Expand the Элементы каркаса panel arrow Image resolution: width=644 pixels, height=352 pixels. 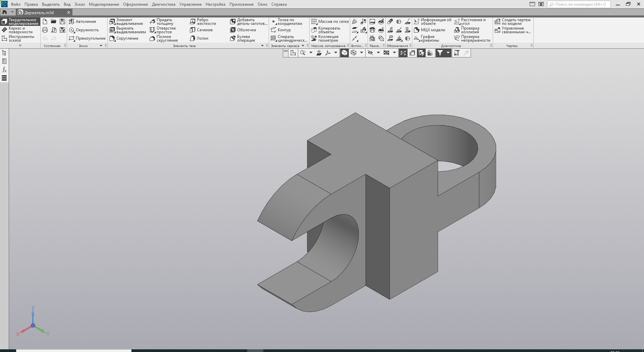point(303,46)
